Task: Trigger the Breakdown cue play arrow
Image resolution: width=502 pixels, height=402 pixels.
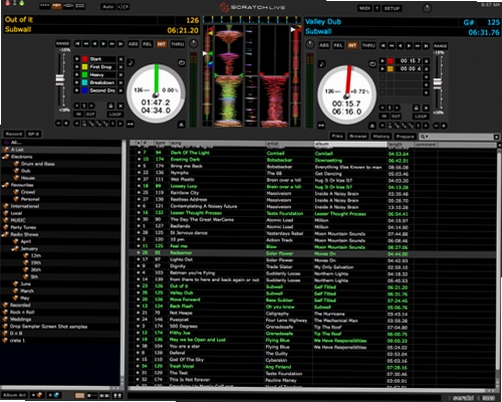Action: (x=77, y=83)
